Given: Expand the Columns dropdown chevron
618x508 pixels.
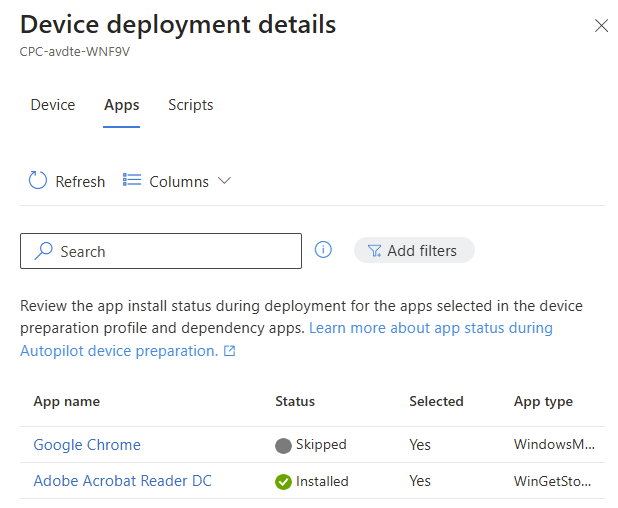Looking at the screenshot, I should [224, 181].
